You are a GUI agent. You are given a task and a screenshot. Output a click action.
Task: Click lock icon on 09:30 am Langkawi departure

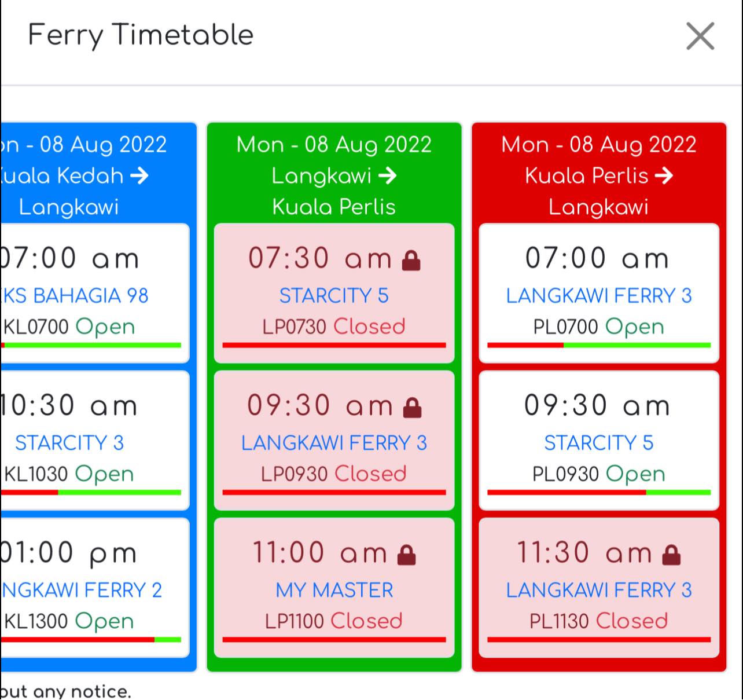tap(412, 408)
